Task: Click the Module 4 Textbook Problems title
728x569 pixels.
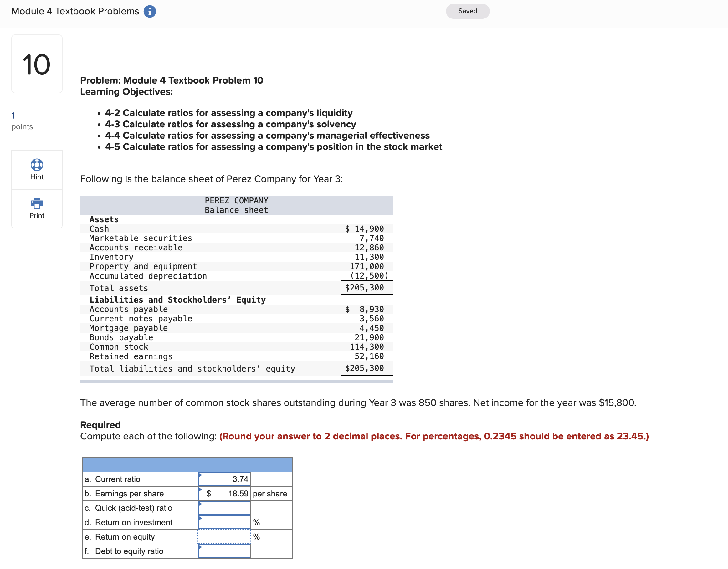Action: coord(75,11)
